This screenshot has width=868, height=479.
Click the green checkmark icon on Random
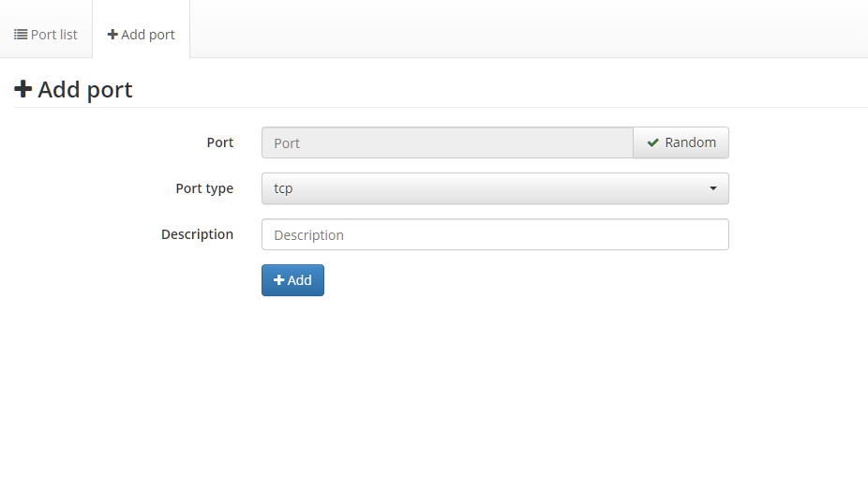(653, 142)
